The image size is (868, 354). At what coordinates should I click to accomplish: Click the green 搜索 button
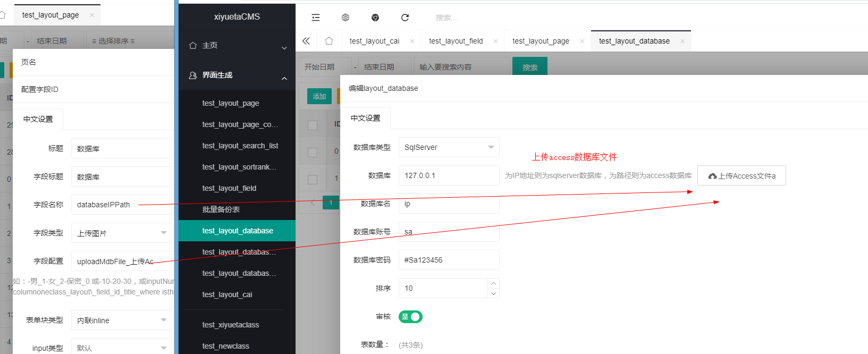pos(529,67)
